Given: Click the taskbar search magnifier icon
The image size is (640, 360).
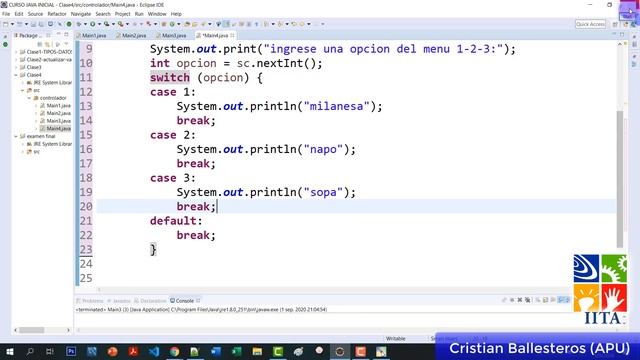Looking at the screenshot, I should [x=30, y=351].
